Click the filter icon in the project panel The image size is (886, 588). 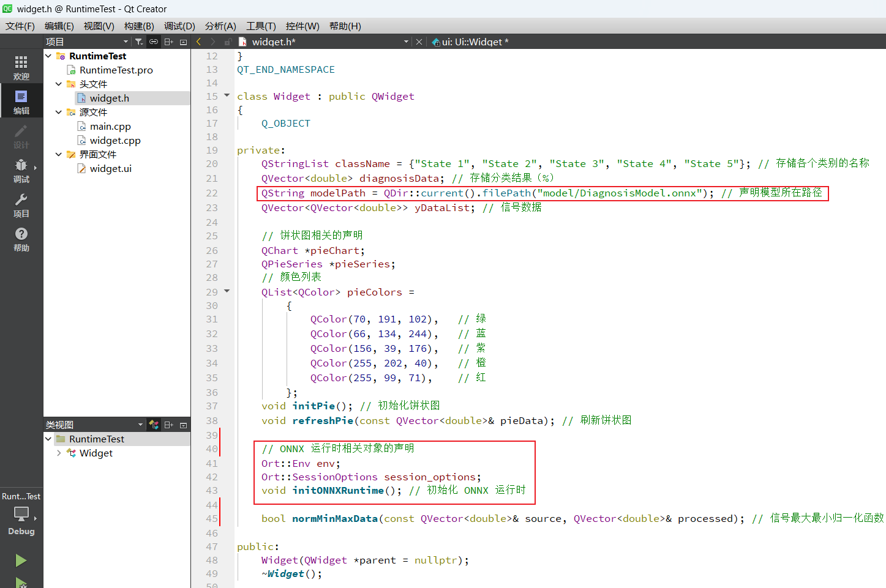coord(139,42)
